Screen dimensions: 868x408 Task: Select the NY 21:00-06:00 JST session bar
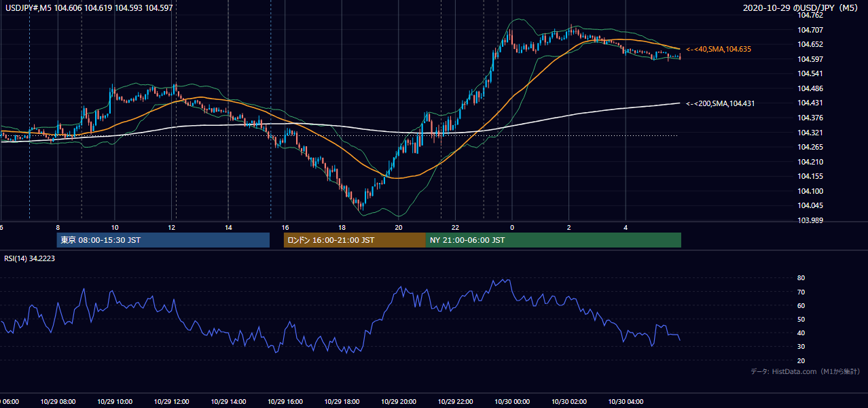coord(554,240)
